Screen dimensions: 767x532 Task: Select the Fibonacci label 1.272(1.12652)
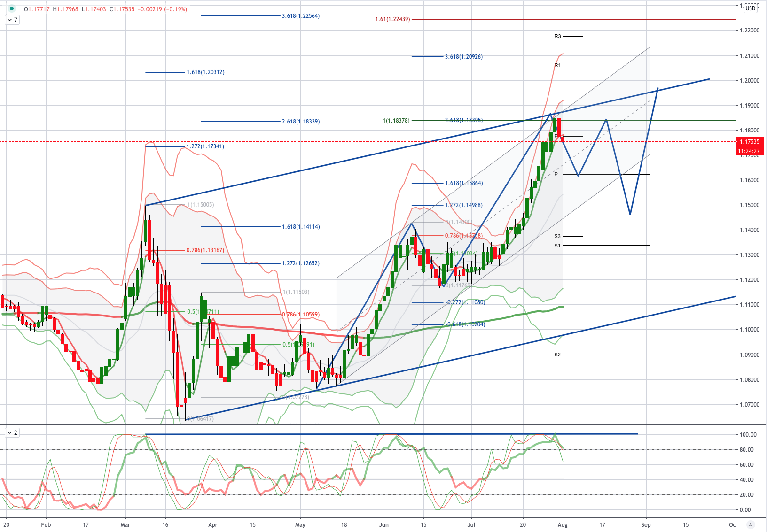[301, 263]
